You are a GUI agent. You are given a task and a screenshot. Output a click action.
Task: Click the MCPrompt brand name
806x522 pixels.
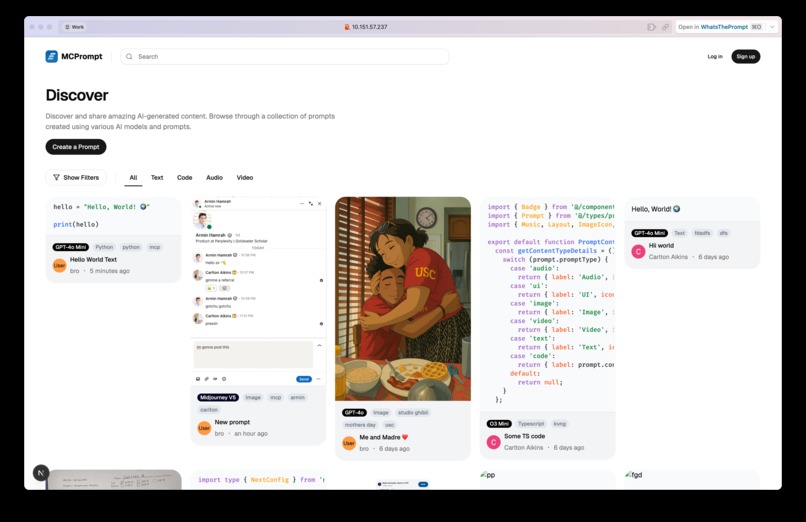click(82, 57)
